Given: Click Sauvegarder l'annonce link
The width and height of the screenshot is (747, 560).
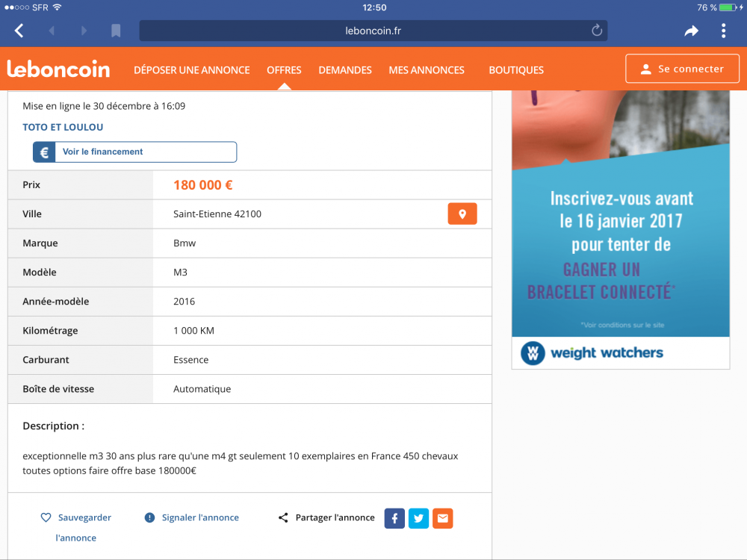Looking at the screenshot, I should (84, 527).
